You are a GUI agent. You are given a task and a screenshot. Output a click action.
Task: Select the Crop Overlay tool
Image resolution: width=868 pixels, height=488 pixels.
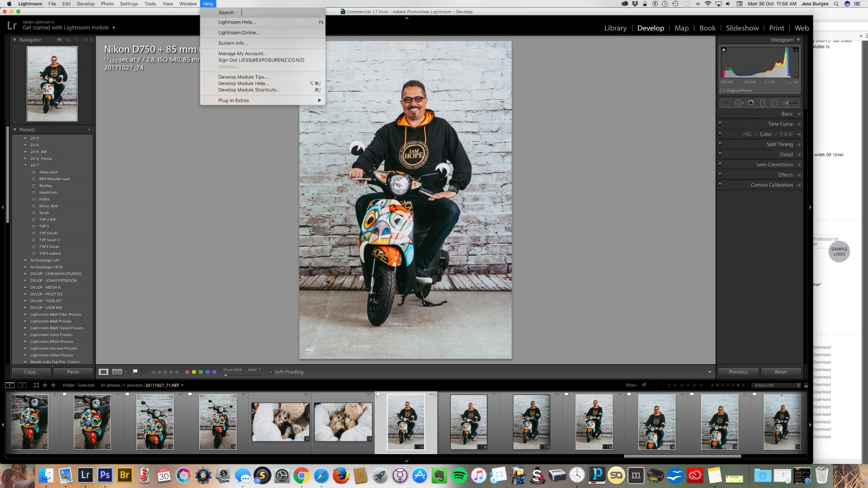(x=726, y=103)
